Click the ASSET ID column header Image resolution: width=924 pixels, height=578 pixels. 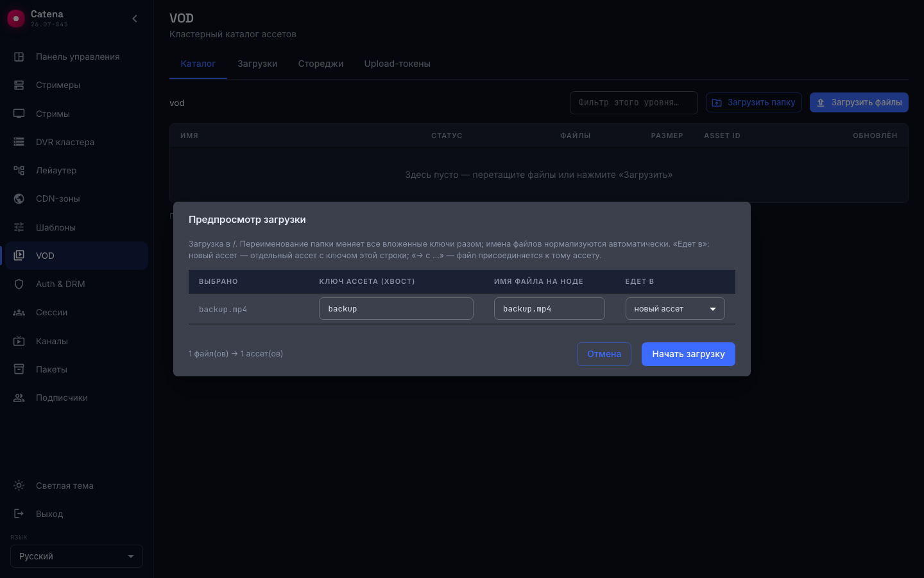722,136
